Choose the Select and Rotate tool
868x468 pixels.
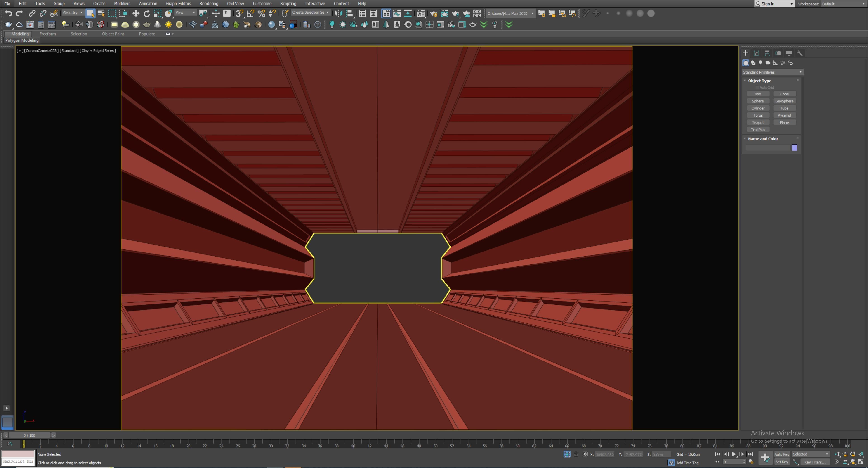point(146,14)
